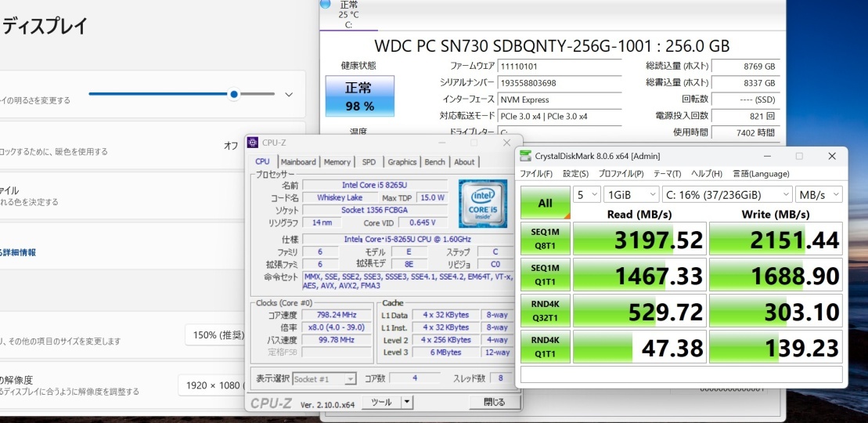Image resolution: width=868 pixels, height=423 pixels.
Task: Click the CrystalDiskMark app icon in title bar
Action: pyautogui.click(x=525, y=157)
